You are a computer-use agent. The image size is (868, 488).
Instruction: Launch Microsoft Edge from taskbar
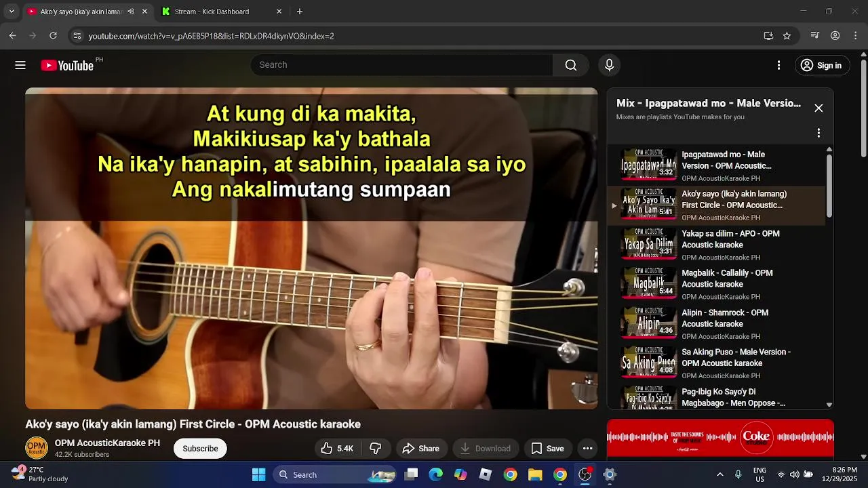pyautogui.click(x=435, y=474)
